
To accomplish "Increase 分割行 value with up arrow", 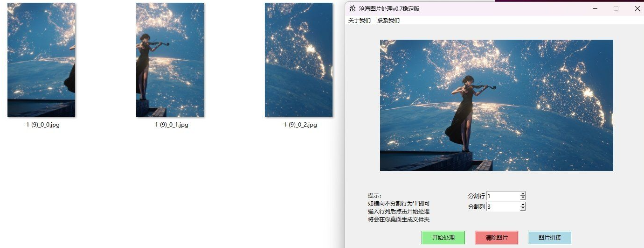I will coord(523,194).
